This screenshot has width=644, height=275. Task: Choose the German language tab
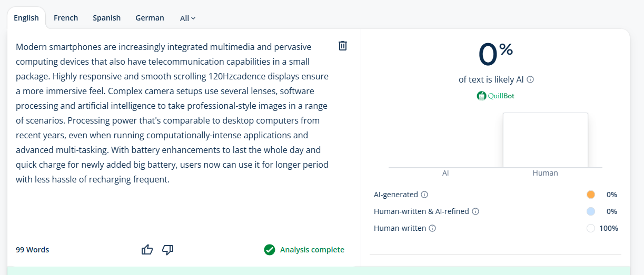pyautogui.click(x=150, y=18)
